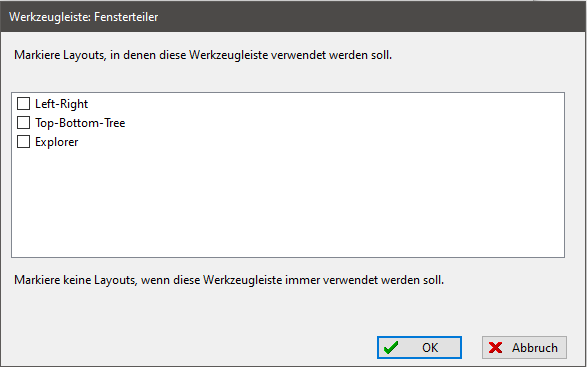The width and height of the screenshot is (587, 367).
Task: Click the gray area left of OK button
Action: tap(187, 348)
